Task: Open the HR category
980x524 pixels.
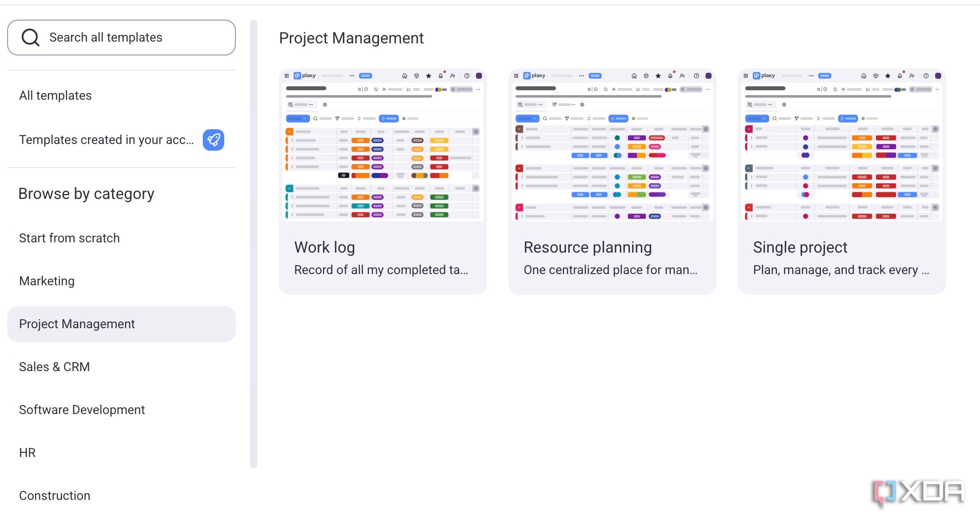Action: [27, 452]
